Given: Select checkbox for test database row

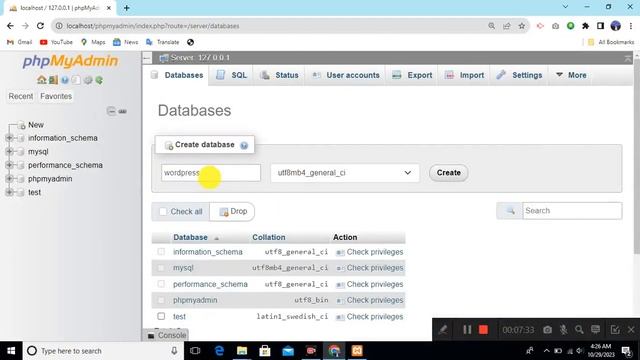Looking at the screenshot, I should 161,316.
